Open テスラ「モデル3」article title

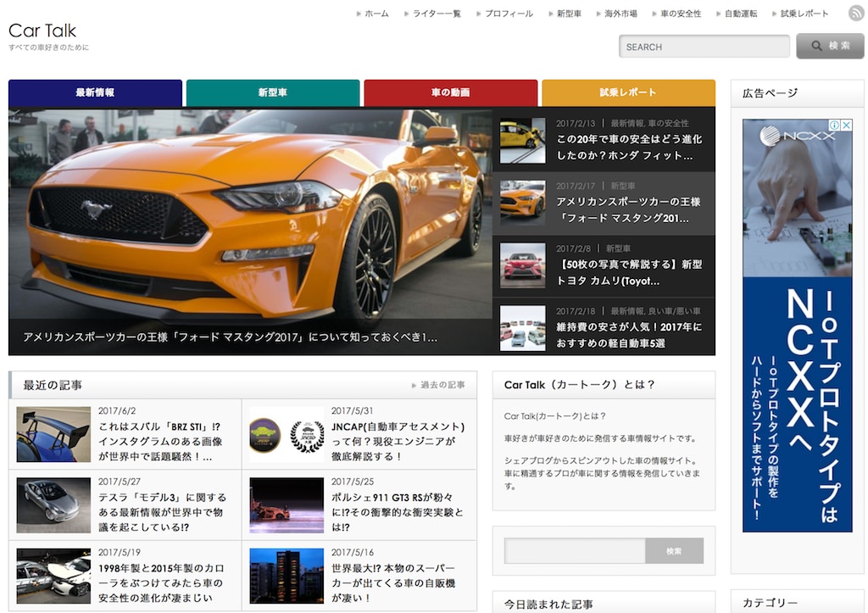coord(162,512)
